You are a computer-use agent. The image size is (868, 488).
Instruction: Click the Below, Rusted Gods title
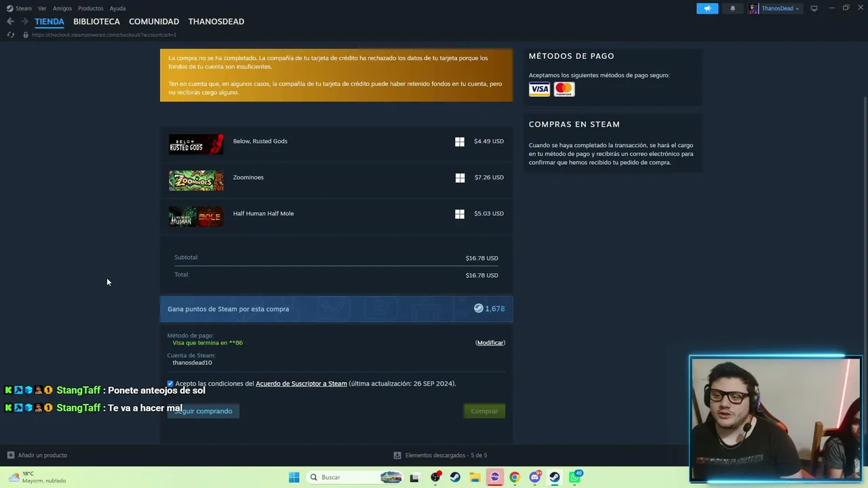(x=260, y=141)
